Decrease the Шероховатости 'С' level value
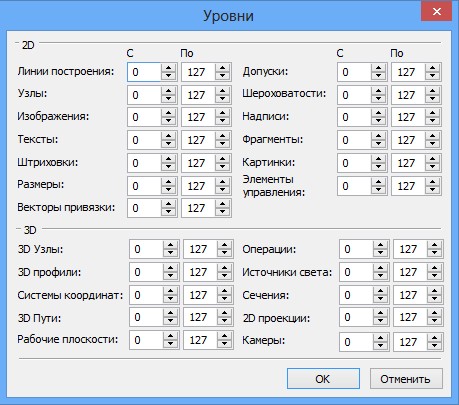The width and height of the screenshot is (459, 405). coord(378,99)
